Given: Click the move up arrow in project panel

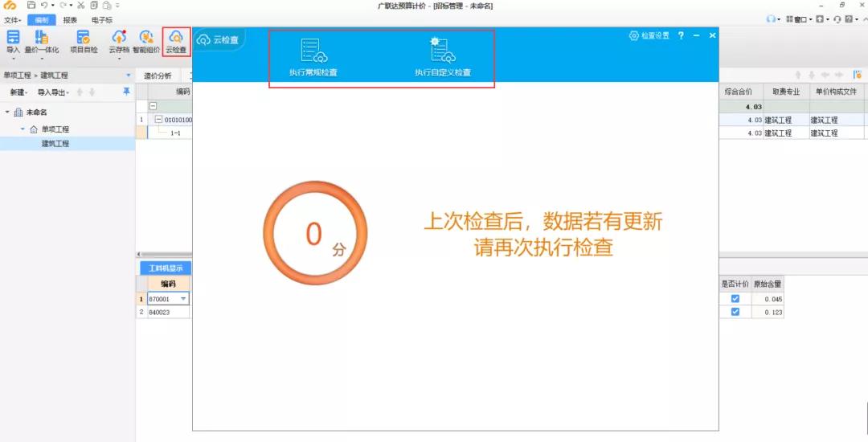Looking at the screenshot, I should [80, 92].
